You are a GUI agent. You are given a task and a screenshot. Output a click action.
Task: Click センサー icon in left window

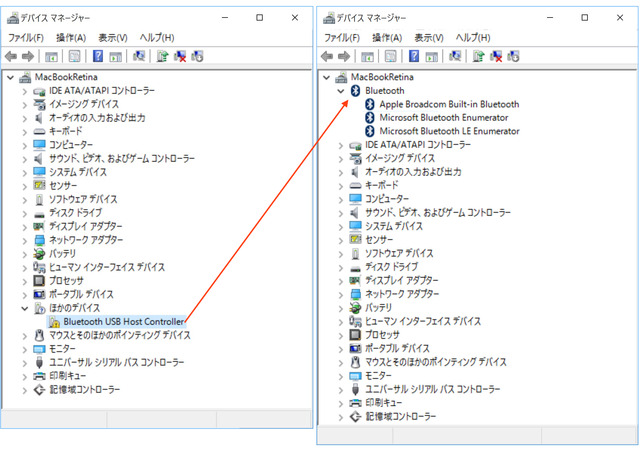pyautogui.click(x=39, y=186)
